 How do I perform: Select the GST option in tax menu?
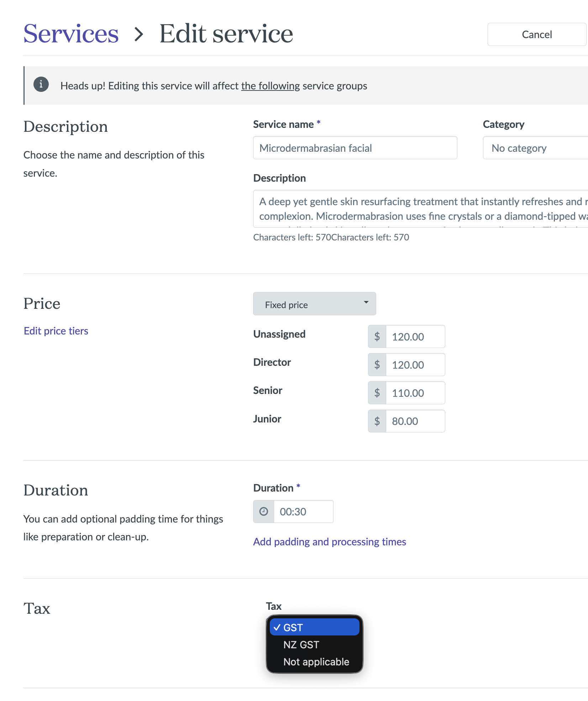click(x=314, y=627)
